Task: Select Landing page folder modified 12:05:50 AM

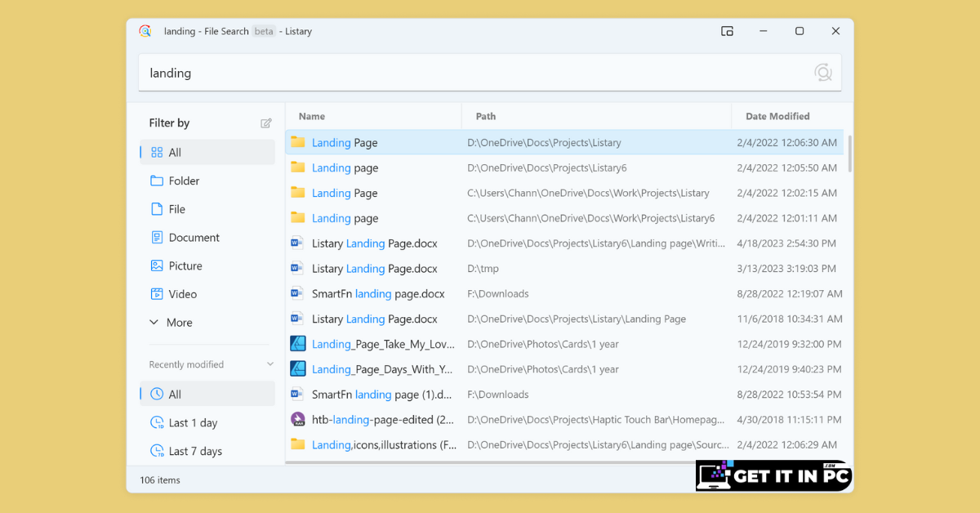Action: coord(564,167)
